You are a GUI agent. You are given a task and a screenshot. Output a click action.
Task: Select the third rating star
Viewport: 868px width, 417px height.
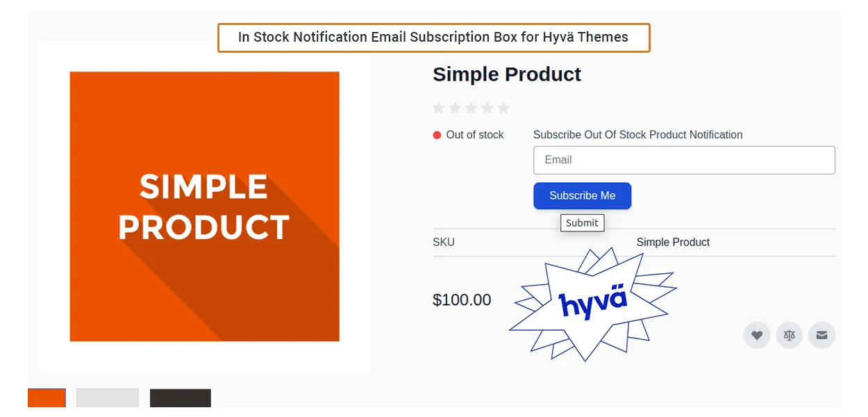[471, 108]
